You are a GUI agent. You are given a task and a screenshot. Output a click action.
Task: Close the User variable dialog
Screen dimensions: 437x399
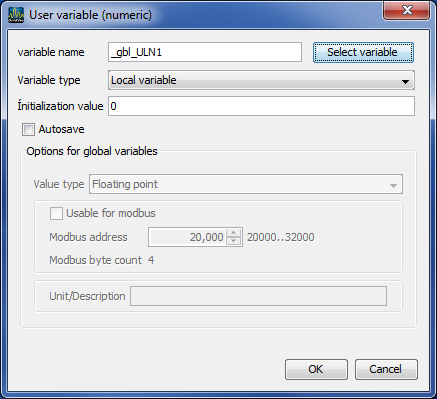[x=406, y=11]
